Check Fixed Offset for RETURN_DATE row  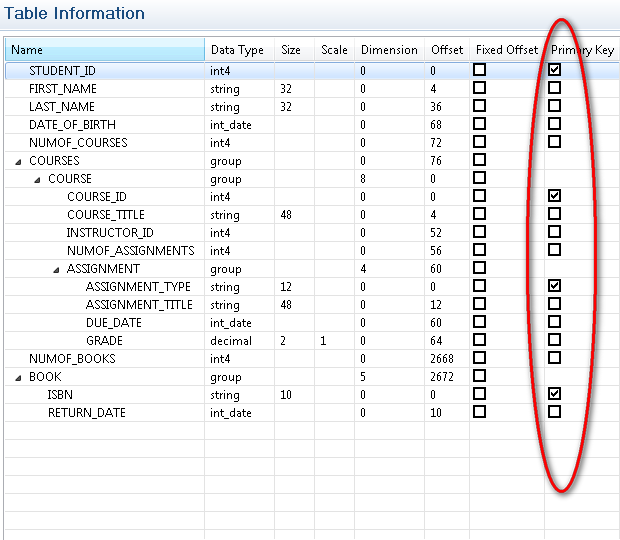479,413
